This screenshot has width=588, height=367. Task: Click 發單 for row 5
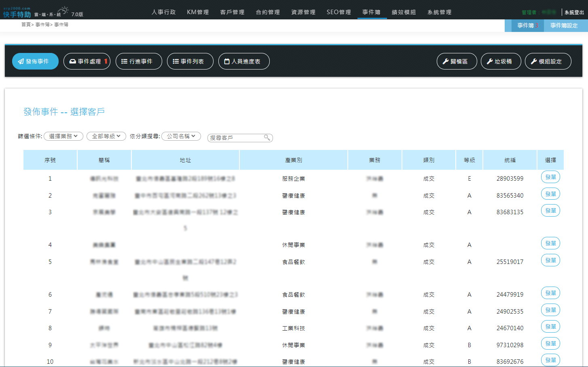[550, 260]
